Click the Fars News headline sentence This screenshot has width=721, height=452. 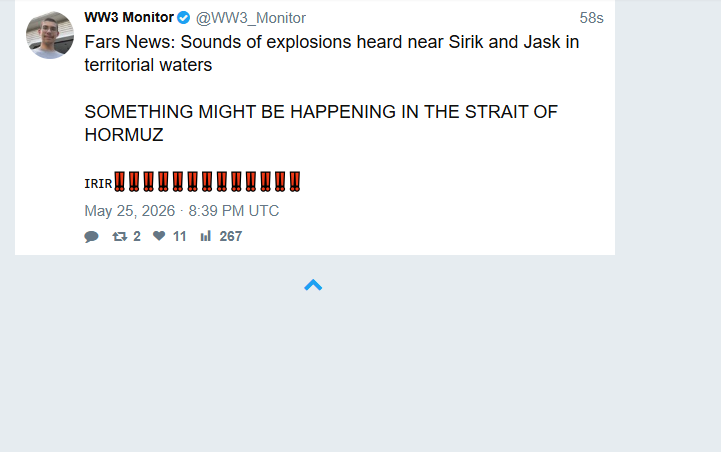click(x=332, y=53)
